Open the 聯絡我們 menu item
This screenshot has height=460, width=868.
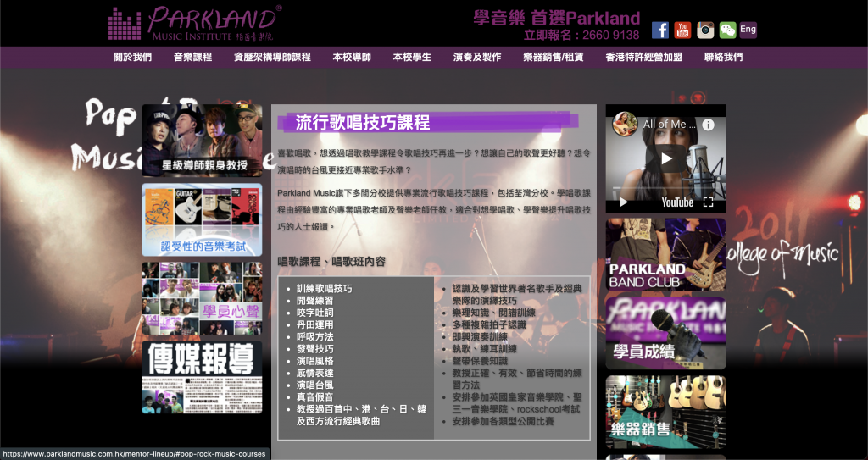click(724, 57)
